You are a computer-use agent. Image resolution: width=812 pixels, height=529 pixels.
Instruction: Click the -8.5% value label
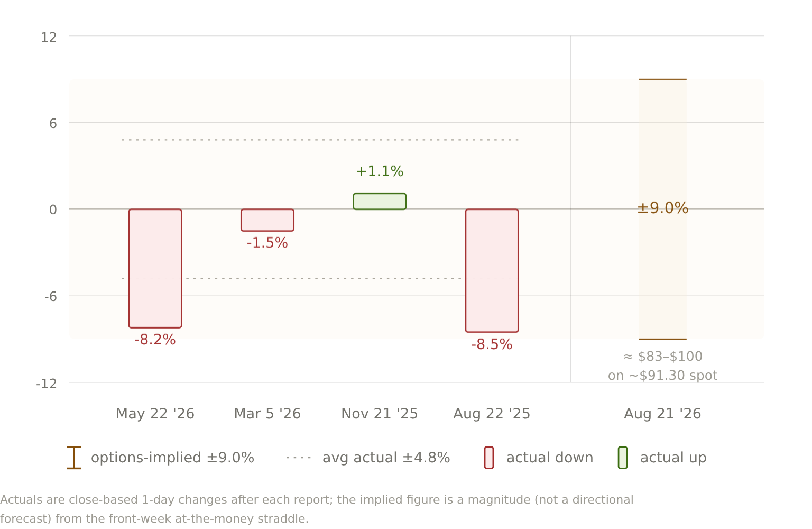(492, 344)
